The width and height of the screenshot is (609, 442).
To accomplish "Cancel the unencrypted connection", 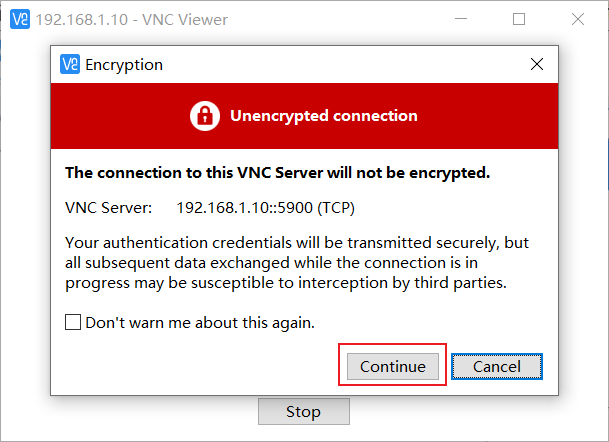I will coord(497,366).
